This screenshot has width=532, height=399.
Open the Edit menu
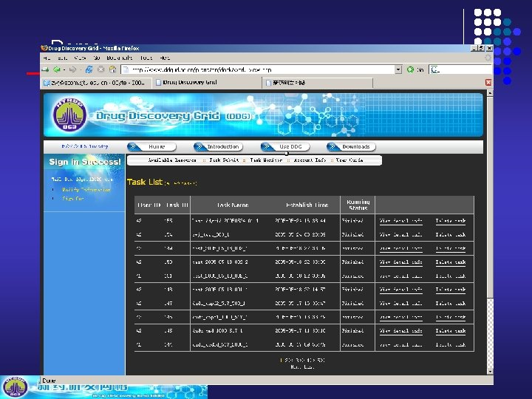coord(62,58)
